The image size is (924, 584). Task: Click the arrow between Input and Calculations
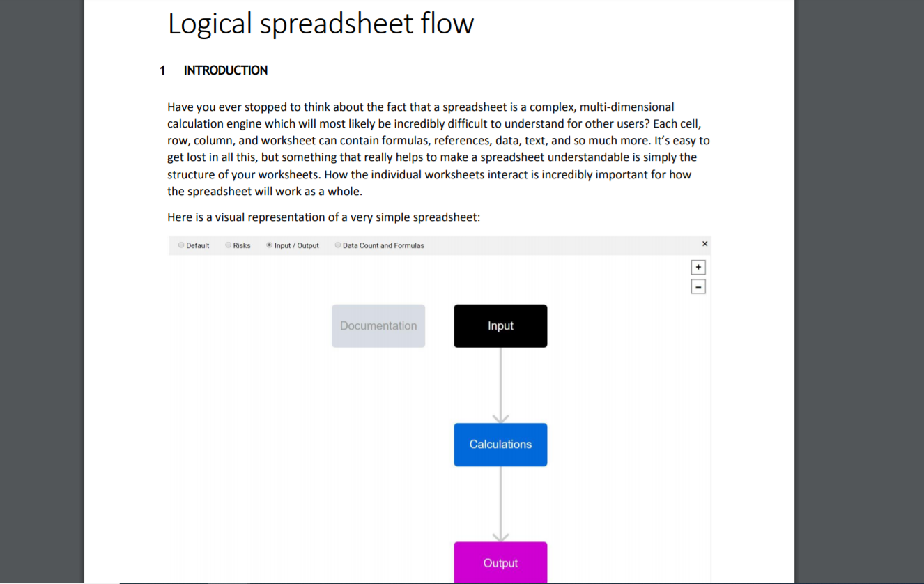tap(500, 385)
